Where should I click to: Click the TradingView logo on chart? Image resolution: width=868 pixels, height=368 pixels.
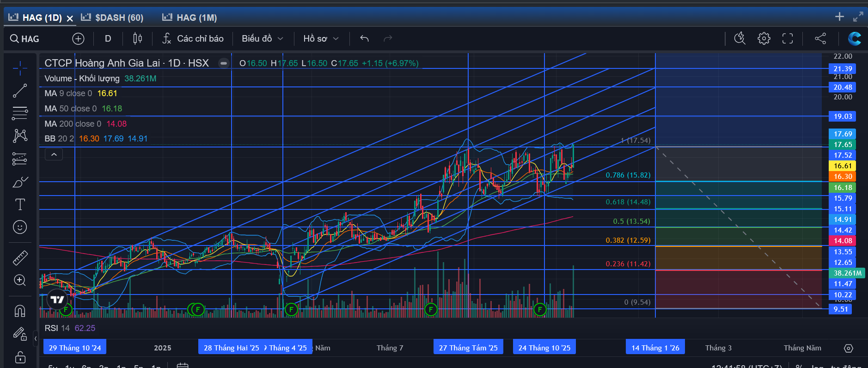pyautogui.click(x=57, y=300)
